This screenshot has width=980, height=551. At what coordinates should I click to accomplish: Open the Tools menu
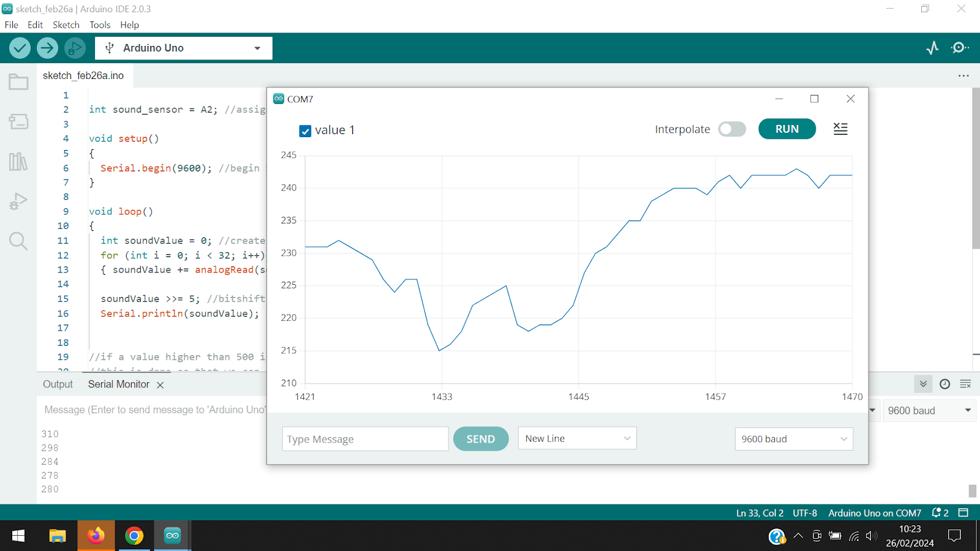pyautogui.click(x=100, y=25)
